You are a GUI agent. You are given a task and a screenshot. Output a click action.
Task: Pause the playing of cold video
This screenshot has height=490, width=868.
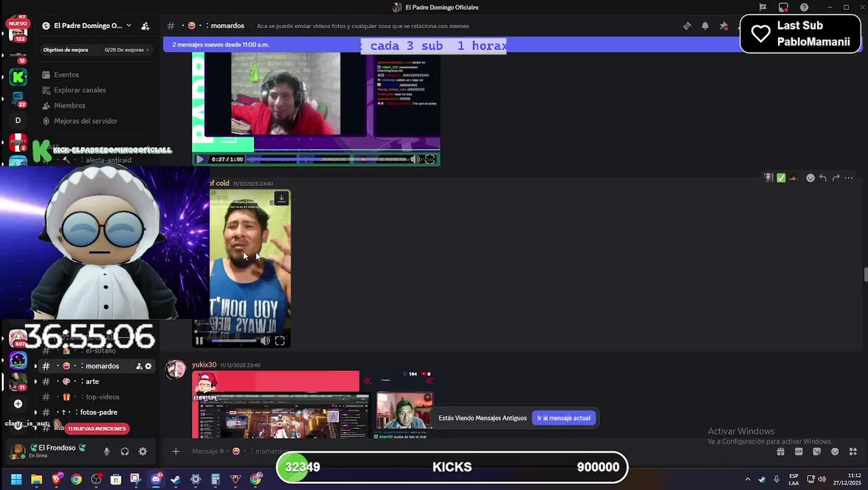[199, 341]
